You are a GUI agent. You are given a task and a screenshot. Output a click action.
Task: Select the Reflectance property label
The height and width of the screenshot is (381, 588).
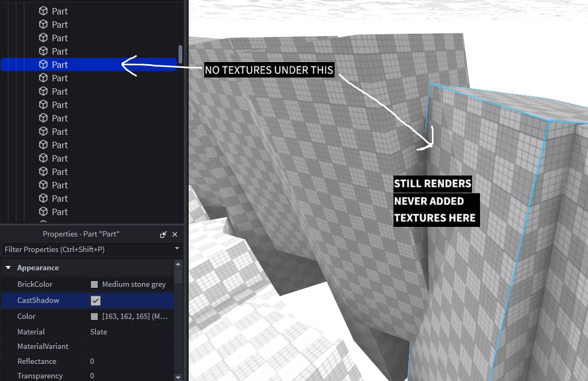click(37, 361)
